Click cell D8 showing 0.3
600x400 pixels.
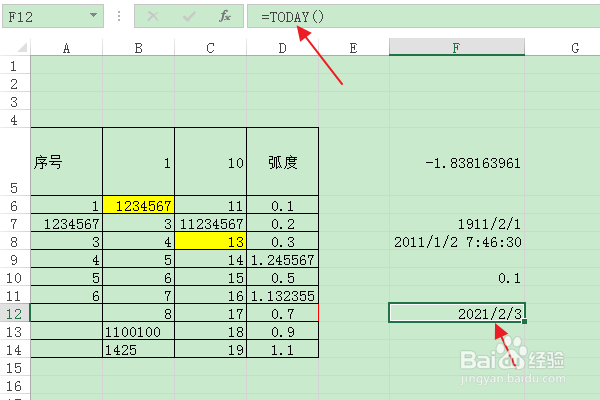pos(282,242)
